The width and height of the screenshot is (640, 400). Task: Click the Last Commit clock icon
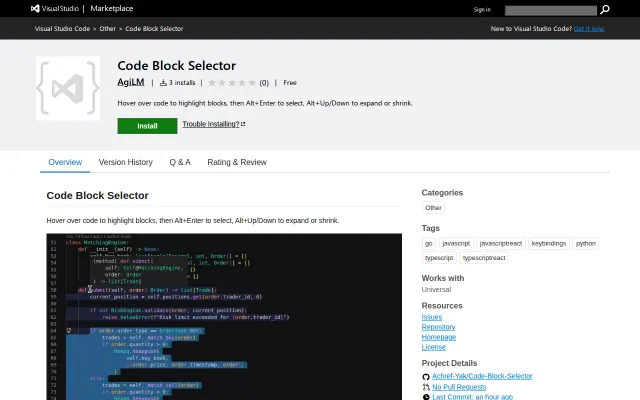(x=426, y=397)
